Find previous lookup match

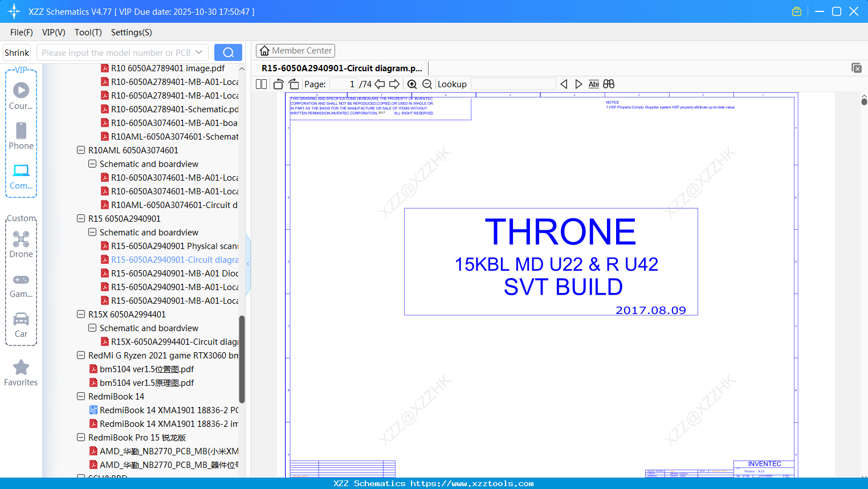click(564, 84)
